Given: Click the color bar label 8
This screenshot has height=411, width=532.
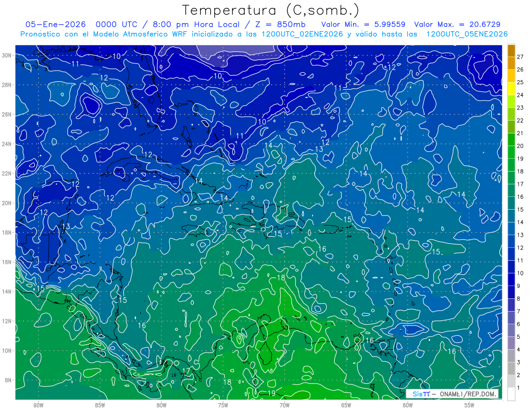Looking at the screenshot, I should pos(519,298).
